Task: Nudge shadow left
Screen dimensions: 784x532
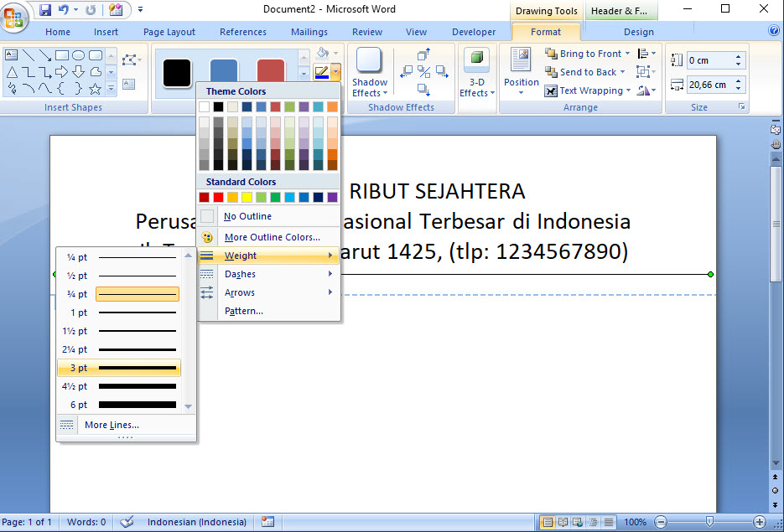Action: click(x=407, y=72)
